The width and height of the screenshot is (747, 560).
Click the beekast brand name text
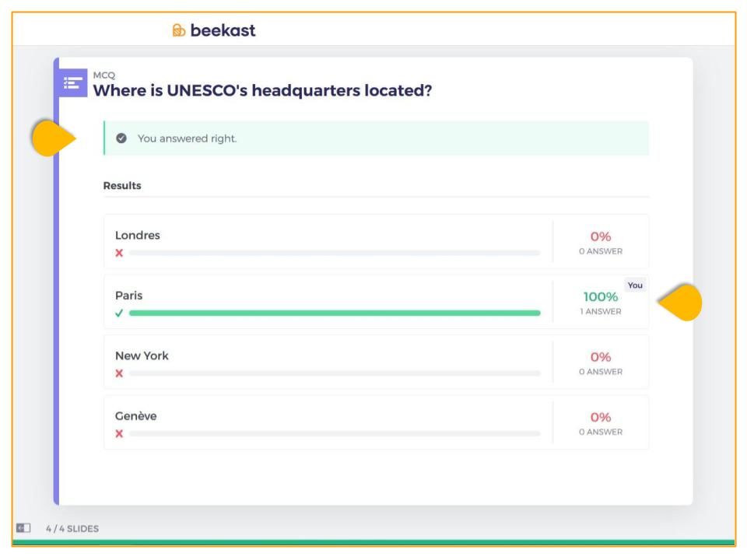223,30
